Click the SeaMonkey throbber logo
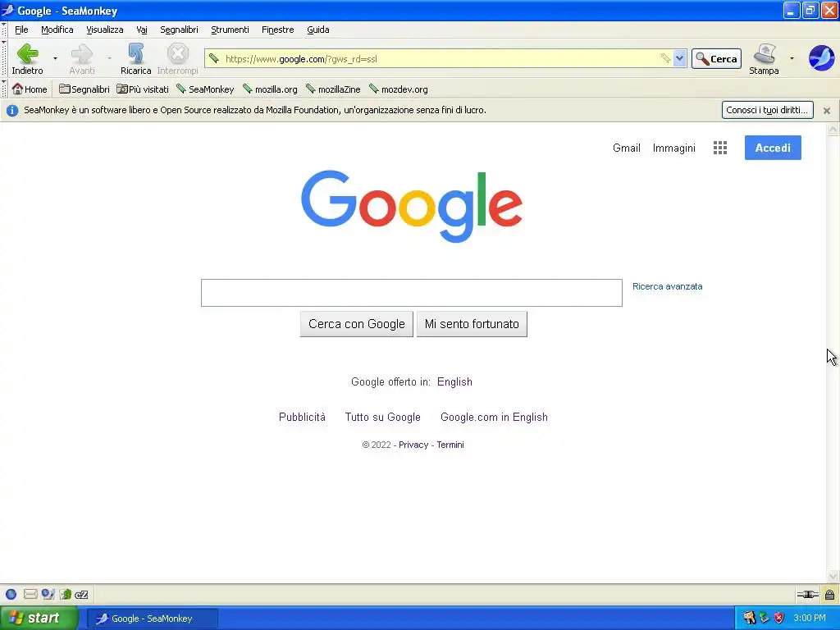The height and width of the screenshot is (630, 840). [821, 58]
